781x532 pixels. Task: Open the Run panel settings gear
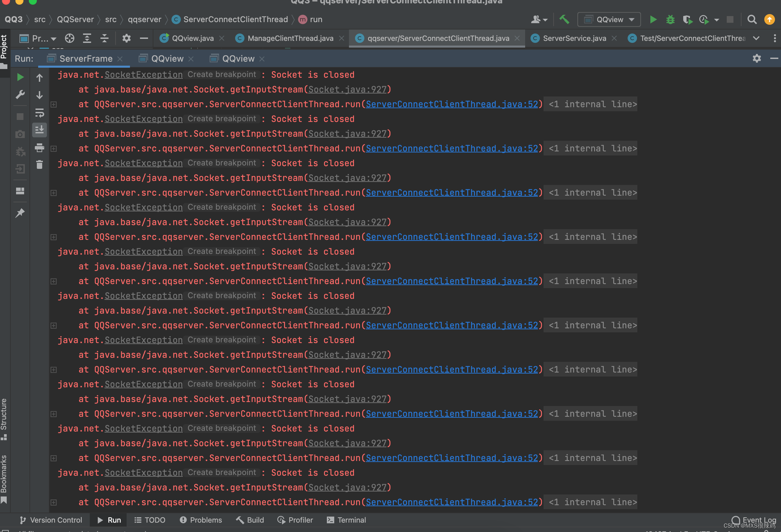[757, 59]
